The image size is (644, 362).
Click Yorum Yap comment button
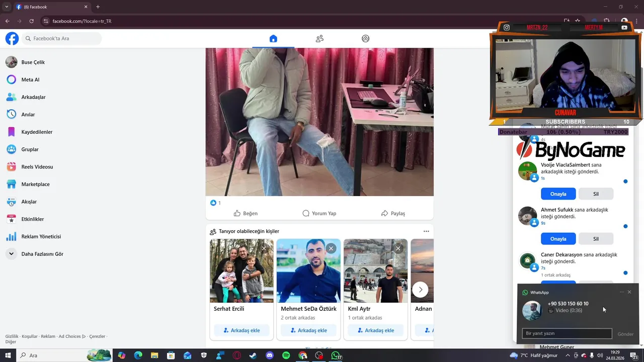319,213
